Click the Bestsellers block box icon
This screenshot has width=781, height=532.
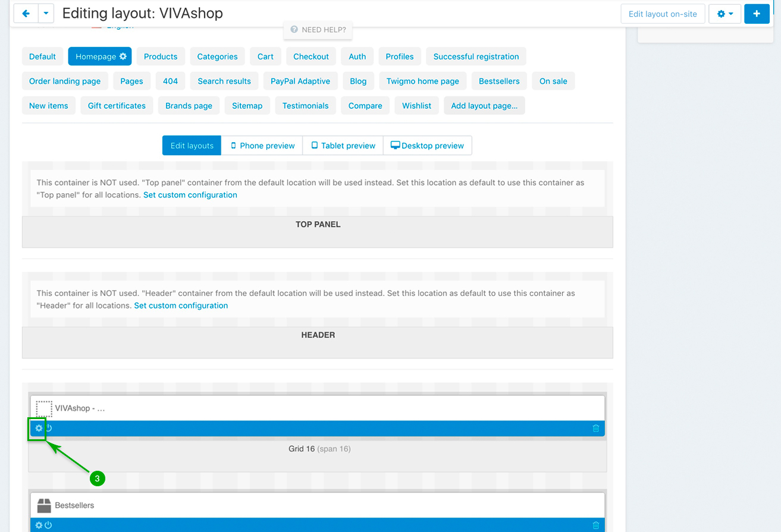pos(44,505)
